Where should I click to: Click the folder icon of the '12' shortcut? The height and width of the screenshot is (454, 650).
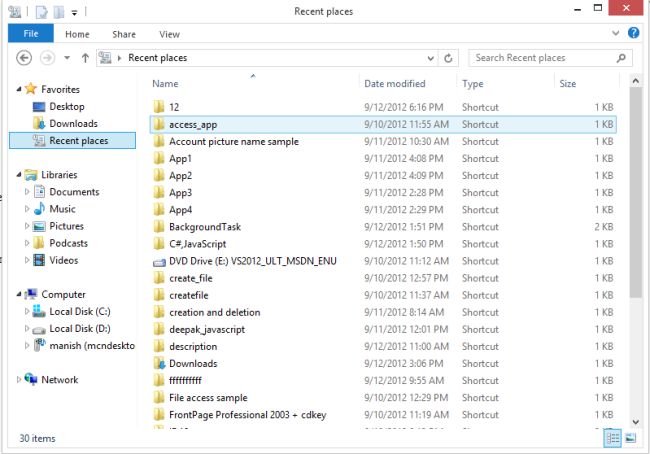[x=159, y=107]
